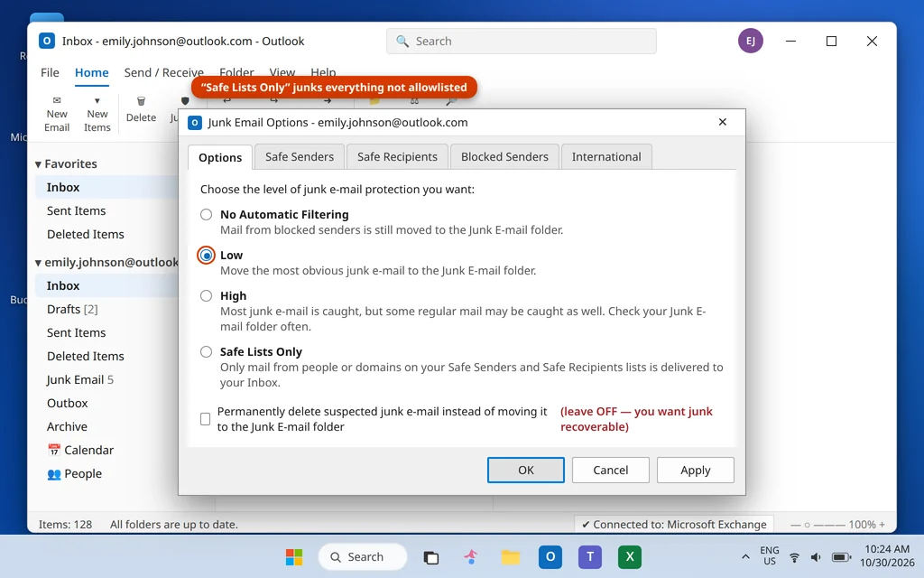Click the magnifier icon in the Outlook search box
The image size is (924, 578).
point(402,42)
